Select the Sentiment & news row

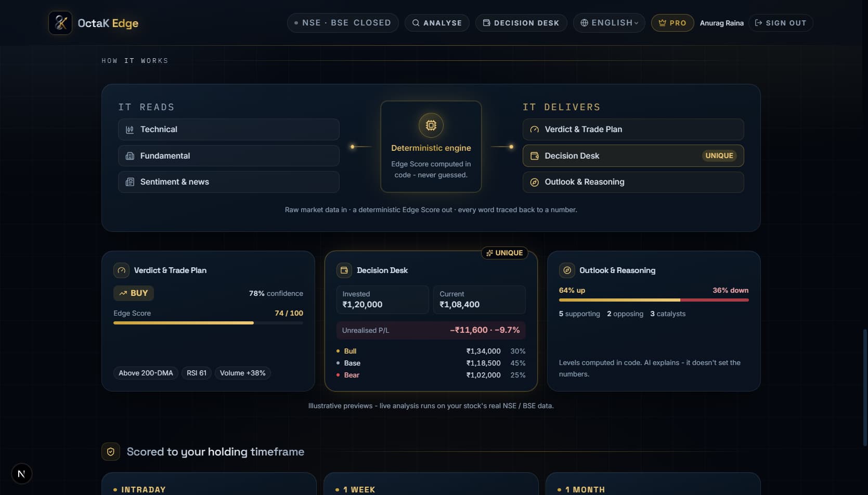click(x=229, y=182)
